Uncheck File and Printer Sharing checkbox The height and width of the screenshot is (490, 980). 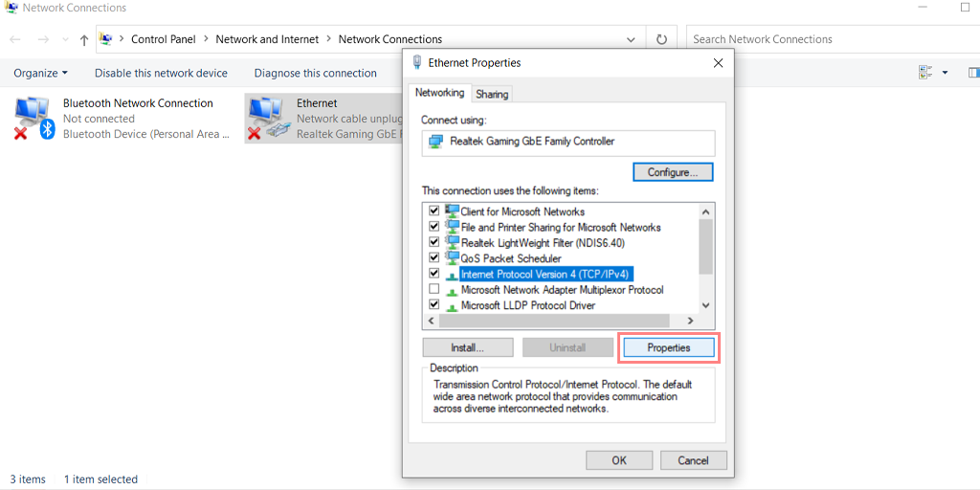[x=434, y=227]
